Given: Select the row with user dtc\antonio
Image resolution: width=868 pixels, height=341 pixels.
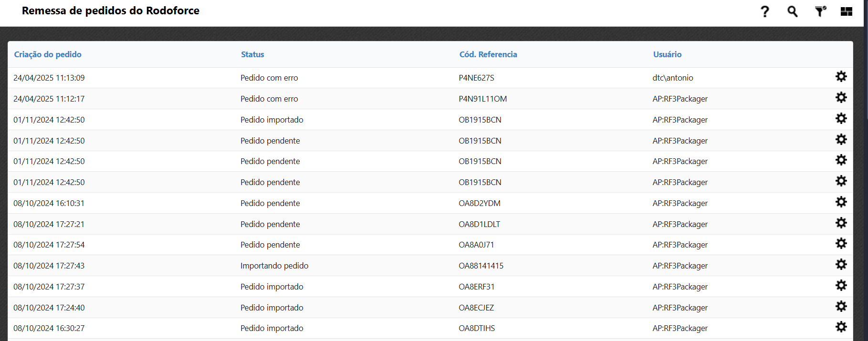Looking at the screenshot, I should coord(672,78).
